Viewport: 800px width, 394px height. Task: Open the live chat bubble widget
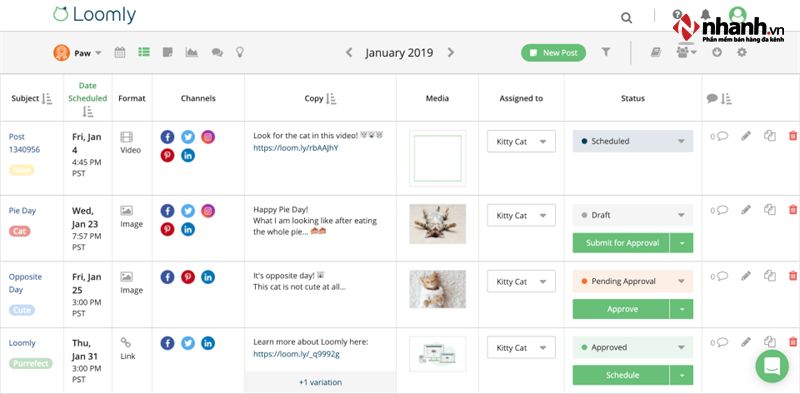772,366
